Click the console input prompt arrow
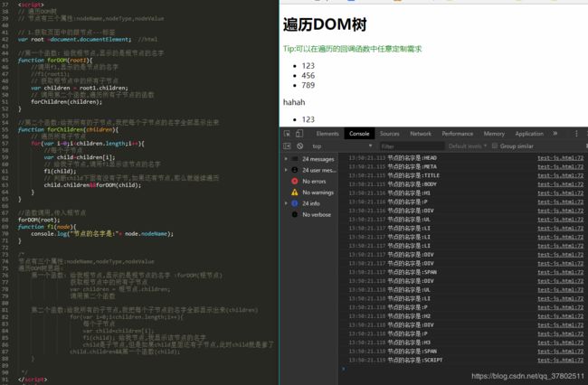 click(x=344, y=369)
